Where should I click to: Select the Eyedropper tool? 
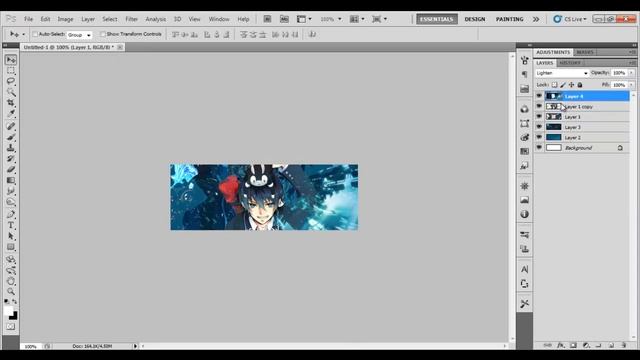(11, 113)
